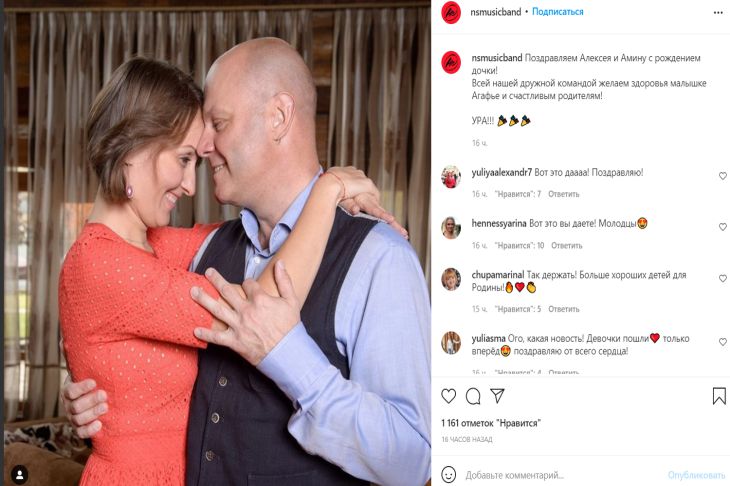The height and width of the screenshot is (486, 730).
Task: Click the speech bubble comment icon
Action: (x=473, y=396)
